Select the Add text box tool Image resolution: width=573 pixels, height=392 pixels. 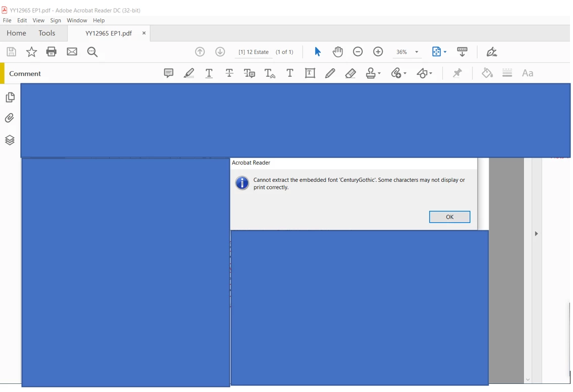pos(310,73)
